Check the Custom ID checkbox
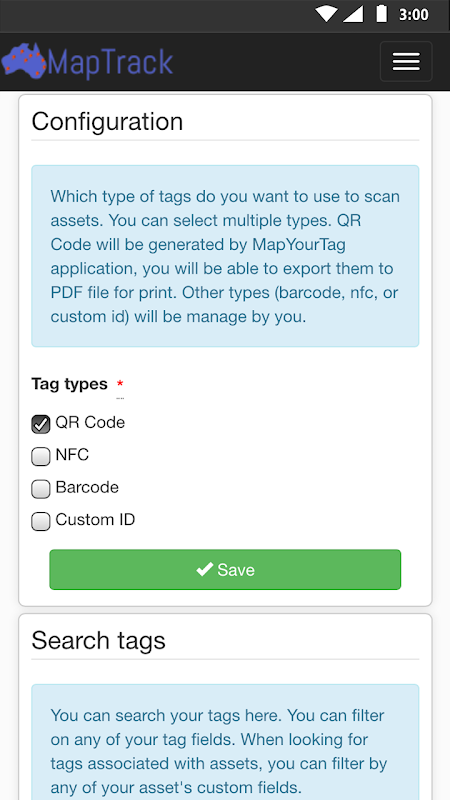450x800 pixels. [x=41, y=521]
